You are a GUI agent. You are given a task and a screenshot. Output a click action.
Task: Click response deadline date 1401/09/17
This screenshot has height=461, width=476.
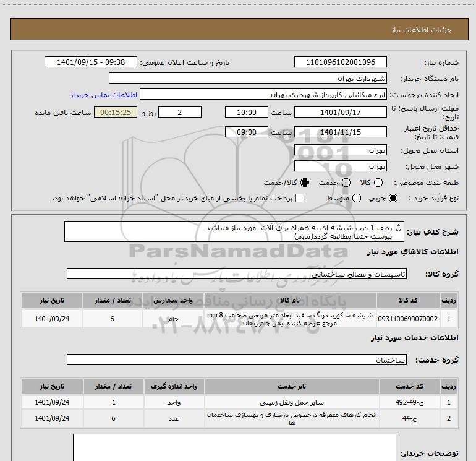(340, 112)
